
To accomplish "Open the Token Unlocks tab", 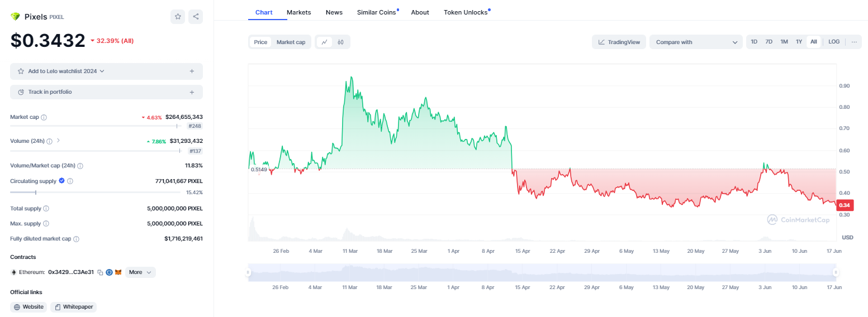I will point(466,12).
